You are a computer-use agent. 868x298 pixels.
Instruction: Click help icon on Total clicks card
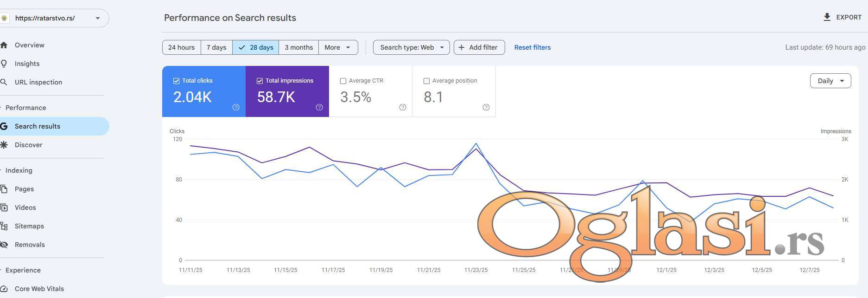click(x=236, y=107)
